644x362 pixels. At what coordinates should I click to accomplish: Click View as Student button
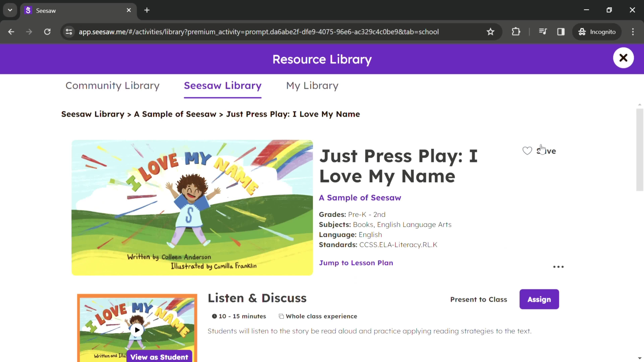click(159, 357)
